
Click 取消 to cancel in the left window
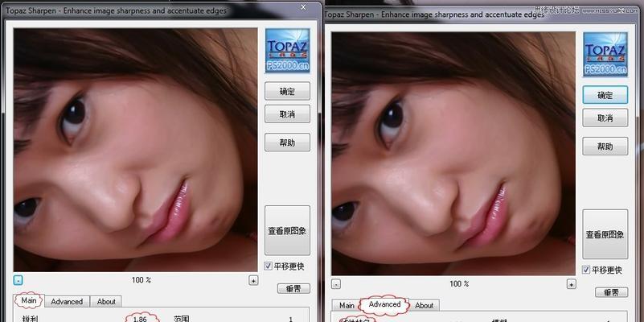tap(288, 114)
